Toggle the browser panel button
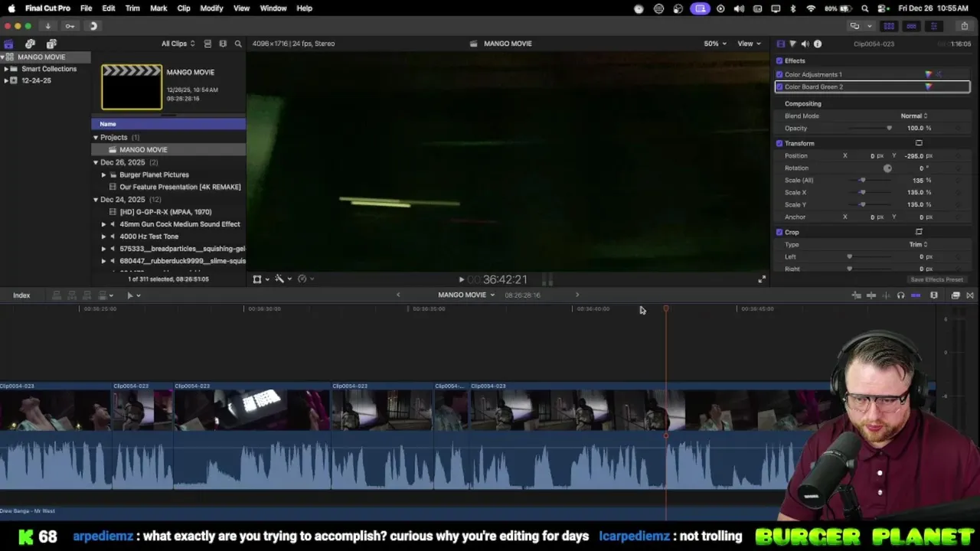The height and width of the screenshot is (551, 980). pyautogui.click(x=889, y=26)
